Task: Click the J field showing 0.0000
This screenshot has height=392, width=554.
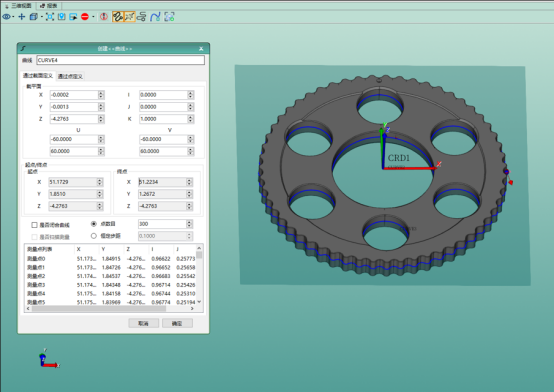Action: tap(163, 107)
